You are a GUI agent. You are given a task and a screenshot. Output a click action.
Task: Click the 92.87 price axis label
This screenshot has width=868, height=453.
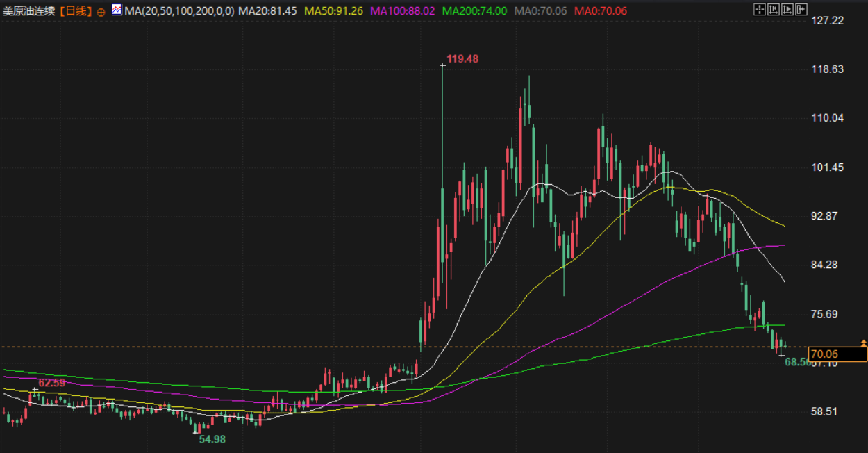click(x=826, y=216)
